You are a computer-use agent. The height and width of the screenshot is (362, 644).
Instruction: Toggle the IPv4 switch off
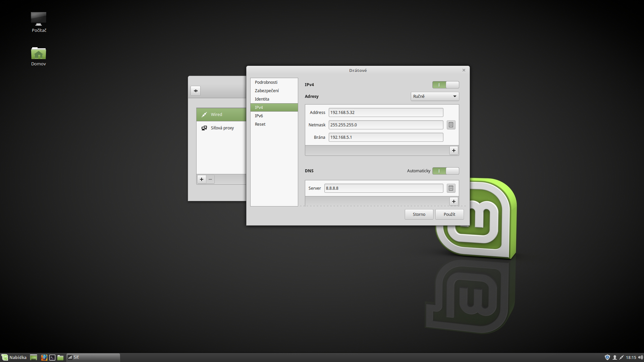pyautogui.click(x=445, y=85)
